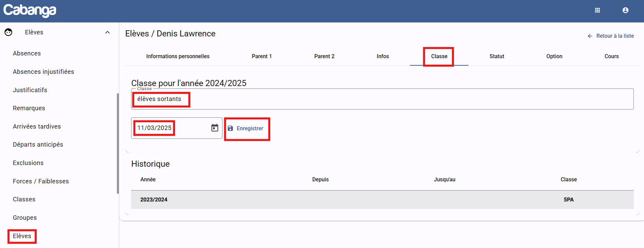Click the sidebar vertical scrollbar
The height and width of the screenshot is (248, 644).
[118, 143]
